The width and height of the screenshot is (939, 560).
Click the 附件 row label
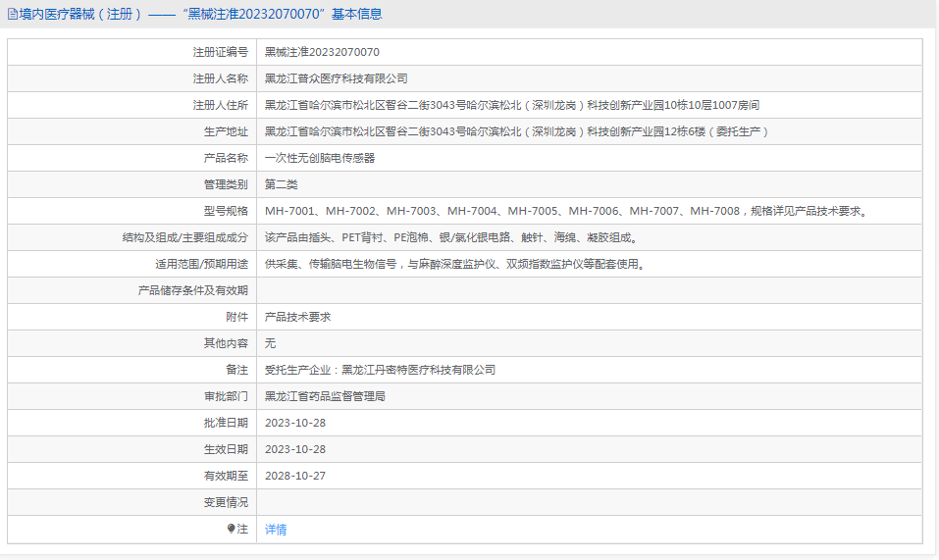pyautogui.click(x=236, y=317)
